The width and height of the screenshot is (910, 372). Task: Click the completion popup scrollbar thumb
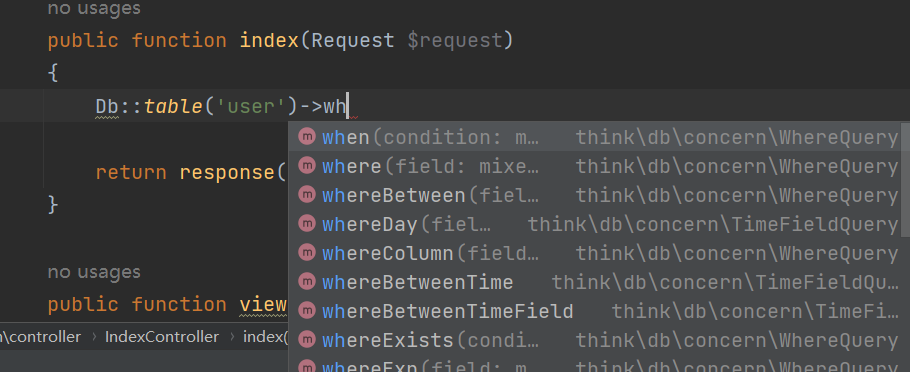pos(905,180)
